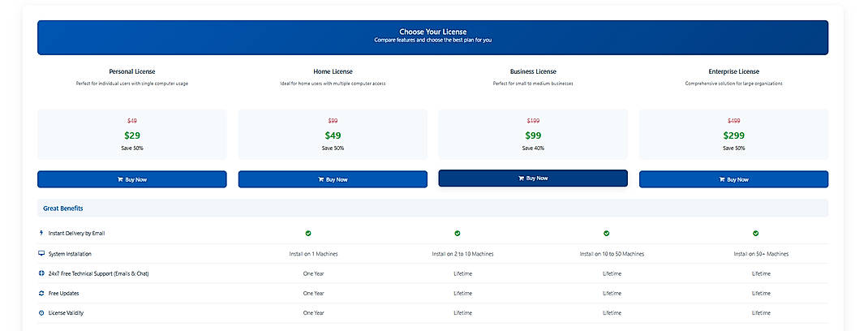Click the Business column Instant Delivery checkmark
Viewport: 868px width, 331px height.
coord(606,233)
